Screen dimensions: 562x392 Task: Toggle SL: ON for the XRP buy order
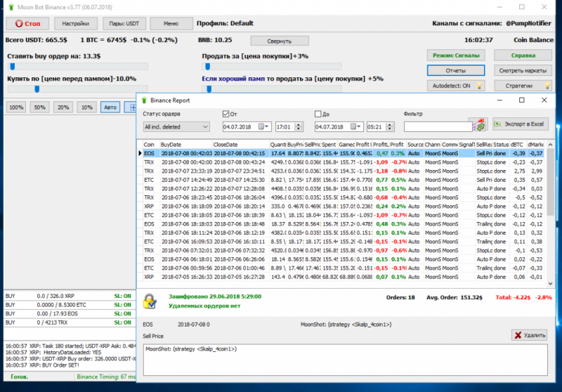point(122,296)
